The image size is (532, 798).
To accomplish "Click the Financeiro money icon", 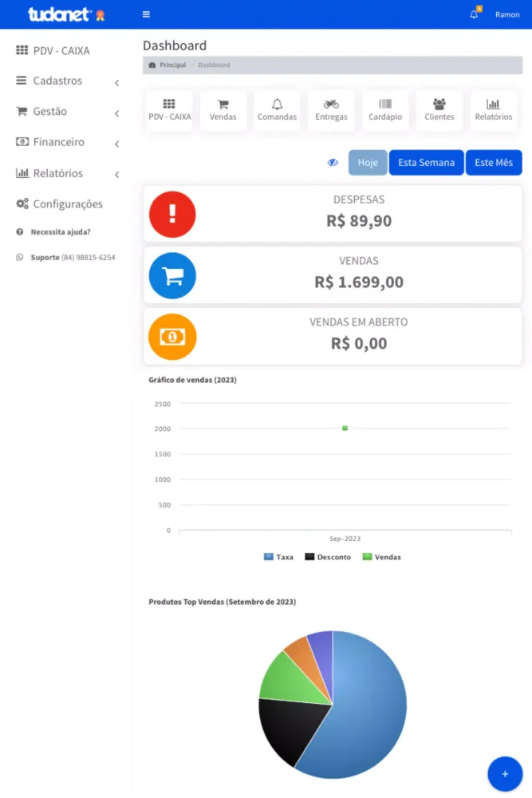I will [22, 141].
